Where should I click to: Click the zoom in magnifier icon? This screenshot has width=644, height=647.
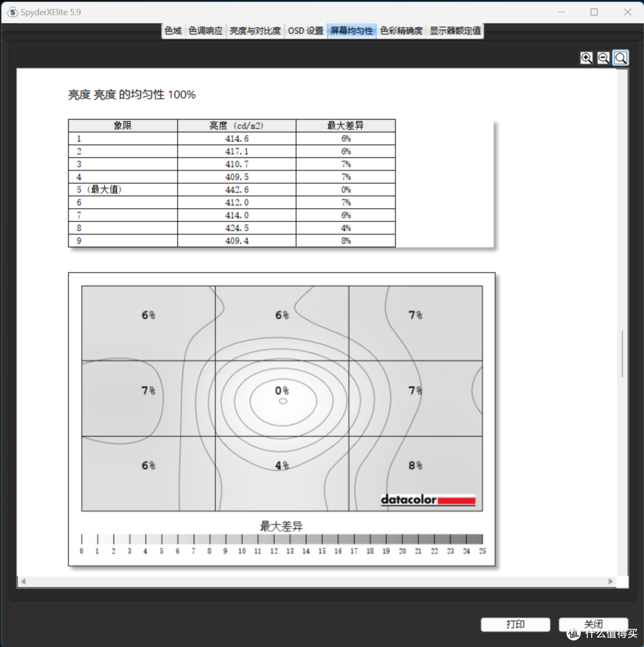tap(586, 58)
